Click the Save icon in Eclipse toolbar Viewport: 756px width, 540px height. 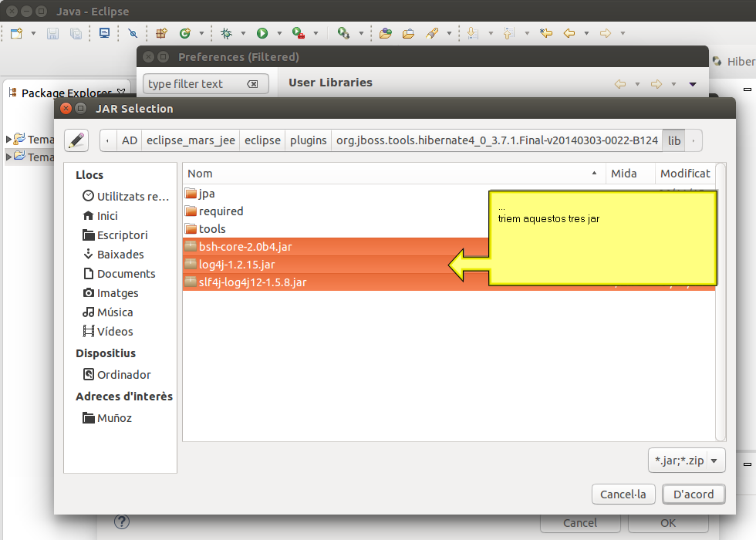coord(52,33)
